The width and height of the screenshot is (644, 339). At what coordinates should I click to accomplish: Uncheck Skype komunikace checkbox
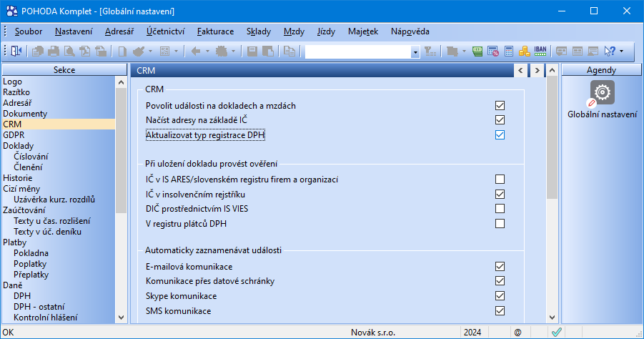pos(500,296)
